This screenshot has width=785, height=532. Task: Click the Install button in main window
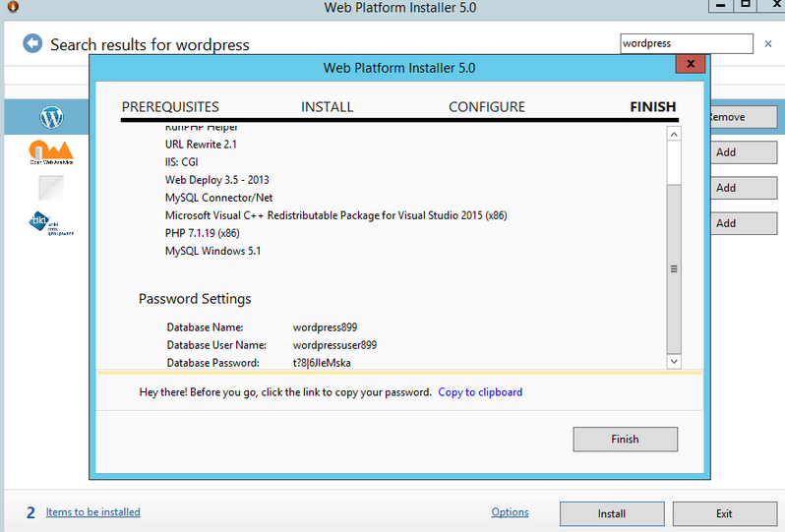click(x=612, y=513)
